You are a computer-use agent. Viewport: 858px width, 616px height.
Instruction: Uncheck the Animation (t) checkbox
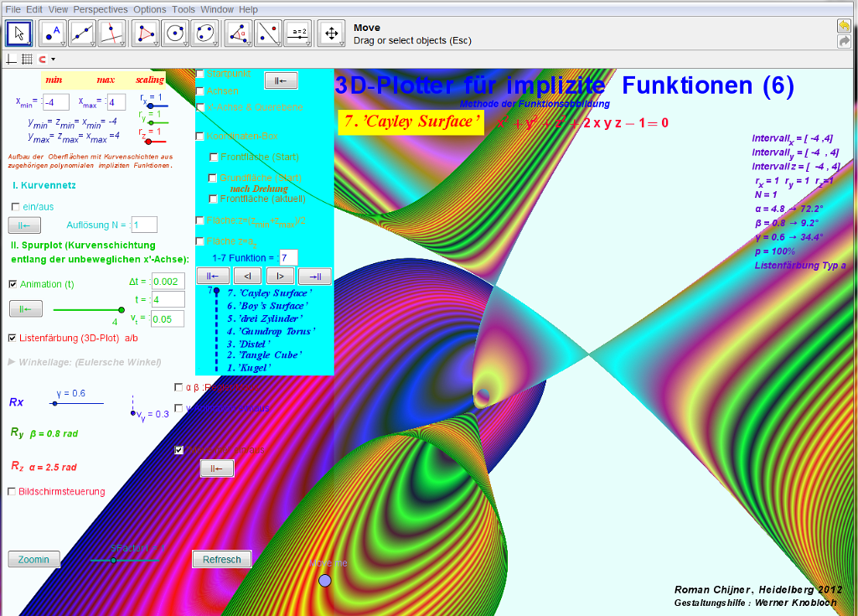coord(13,284)
